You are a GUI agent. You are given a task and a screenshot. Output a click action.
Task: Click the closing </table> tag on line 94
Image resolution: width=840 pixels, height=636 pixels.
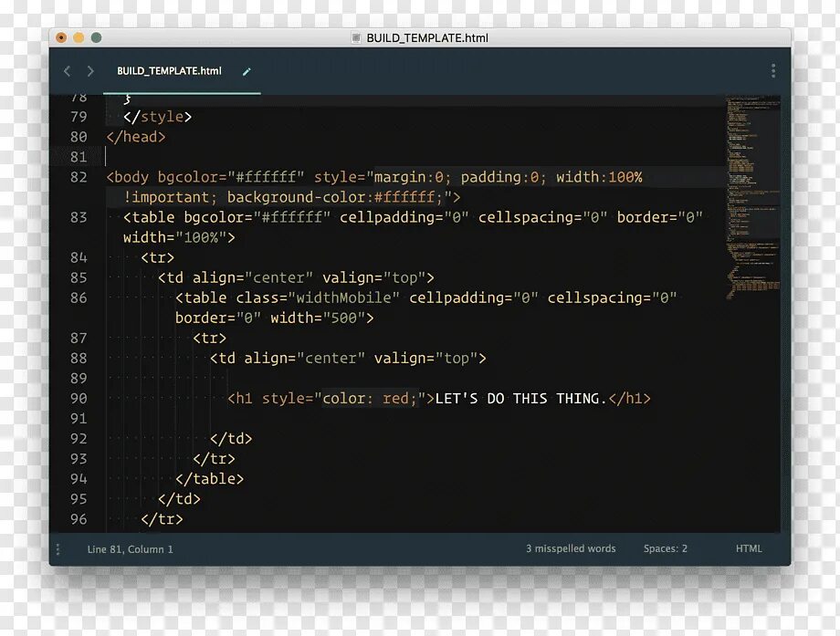(209, 479)
